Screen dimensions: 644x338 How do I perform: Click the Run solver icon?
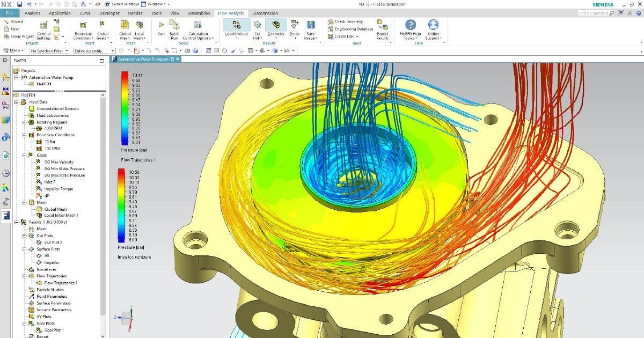[x=161, y=25]
